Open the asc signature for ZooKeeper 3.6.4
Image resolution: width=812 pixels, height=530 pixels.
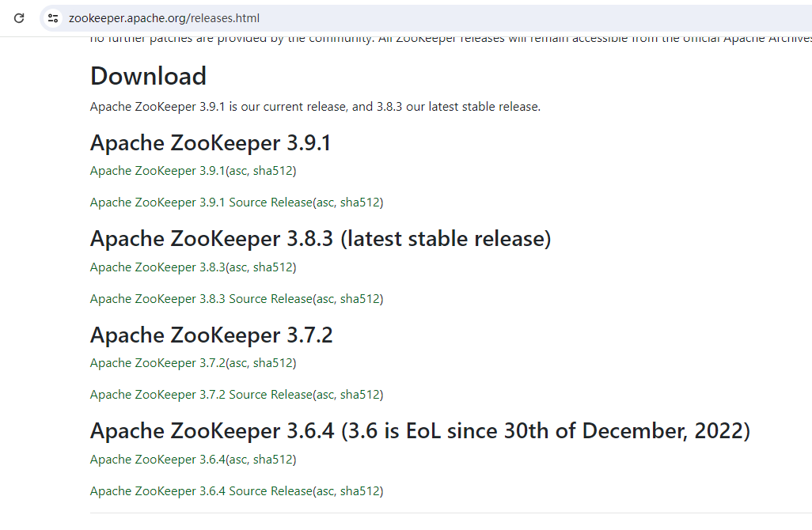coord(237,459)
